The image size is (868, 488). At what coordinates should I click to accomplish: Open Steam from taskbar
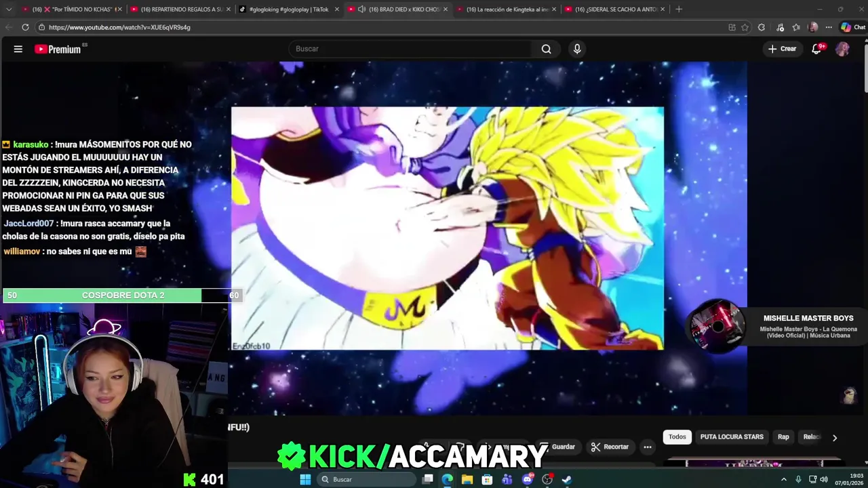click(567, 479)
